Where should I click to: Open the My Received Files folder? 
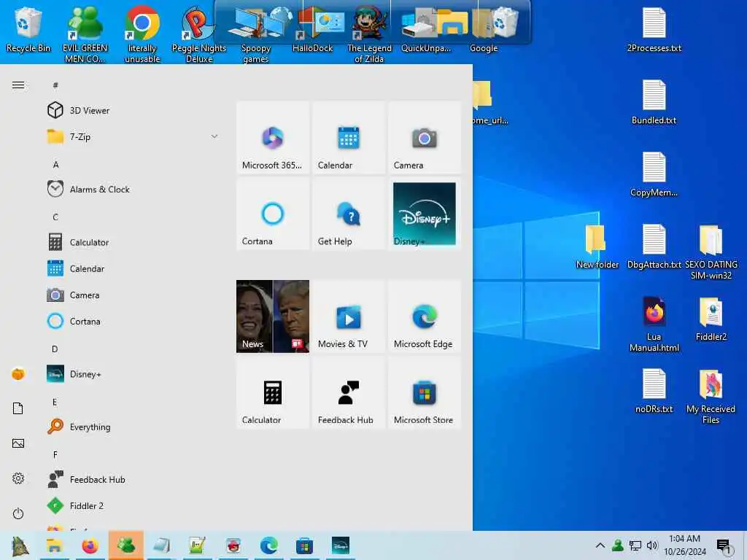(x=711, y=396)
